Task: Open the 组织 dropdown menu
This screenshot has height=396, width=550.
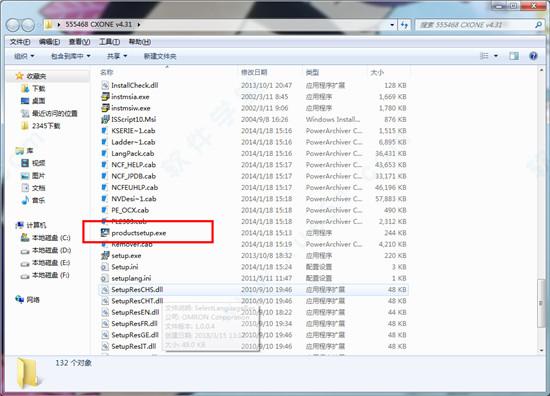Action: tap(24, 56)
